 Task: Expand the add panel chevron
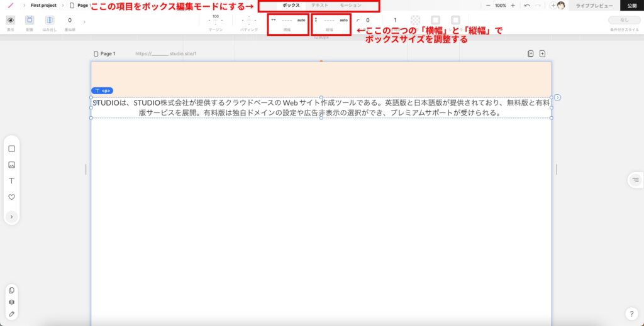coord(11,217)
